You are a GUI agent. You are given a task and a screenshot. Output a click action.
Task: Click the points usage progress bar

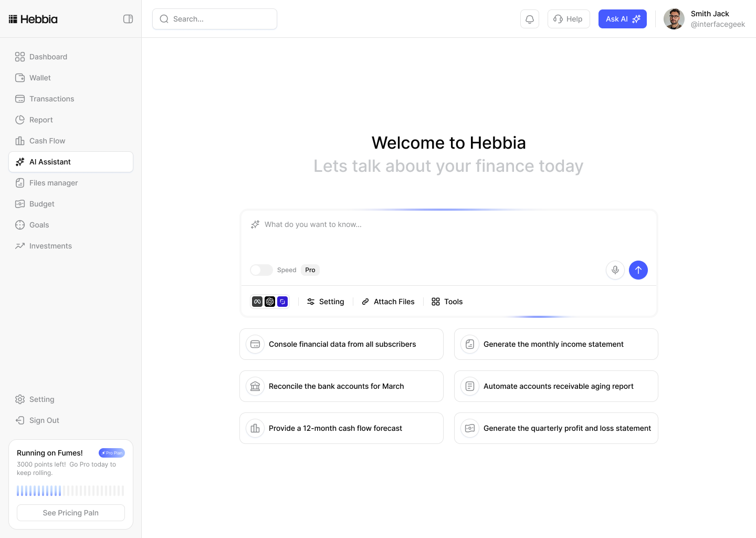(x=70, y=491)
